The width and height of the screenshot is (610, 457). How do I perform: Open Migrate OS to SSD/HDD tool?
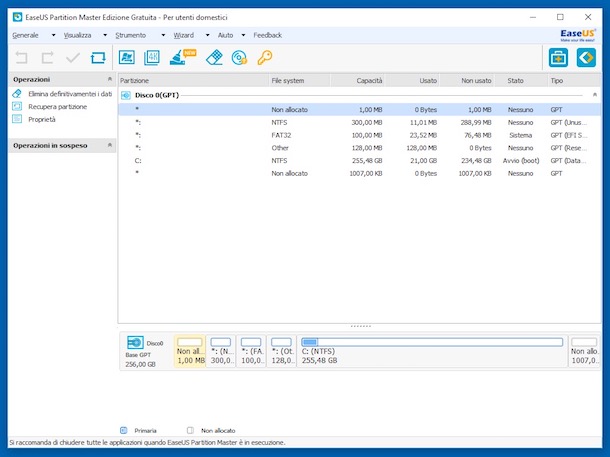tap(127, 58)
